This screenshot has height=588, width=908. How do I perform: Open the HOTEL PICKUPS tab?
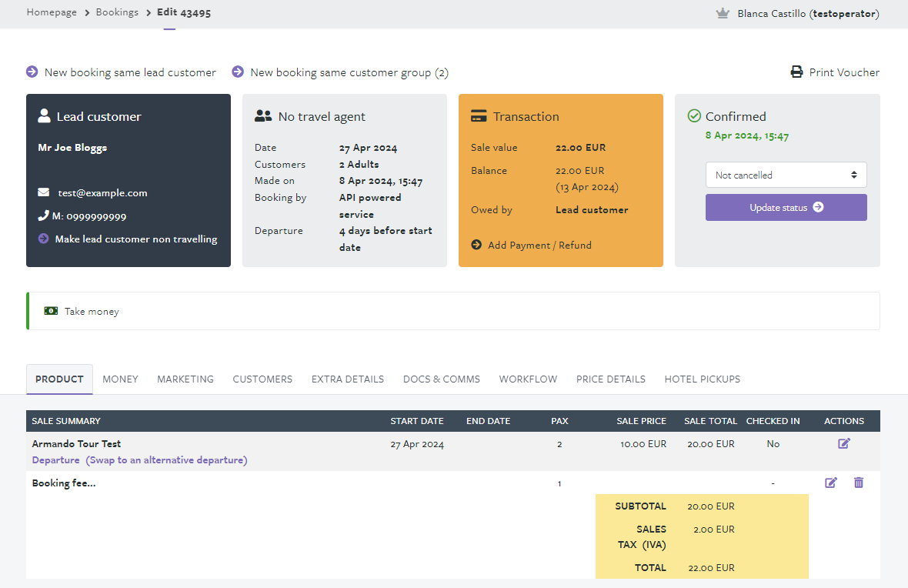point(702,379)
